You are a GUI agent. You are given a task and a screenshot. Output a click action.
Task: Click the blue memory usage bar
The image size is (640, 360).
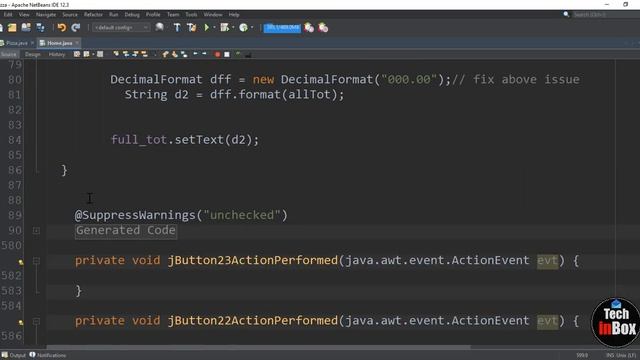click(x=282, y=28)
